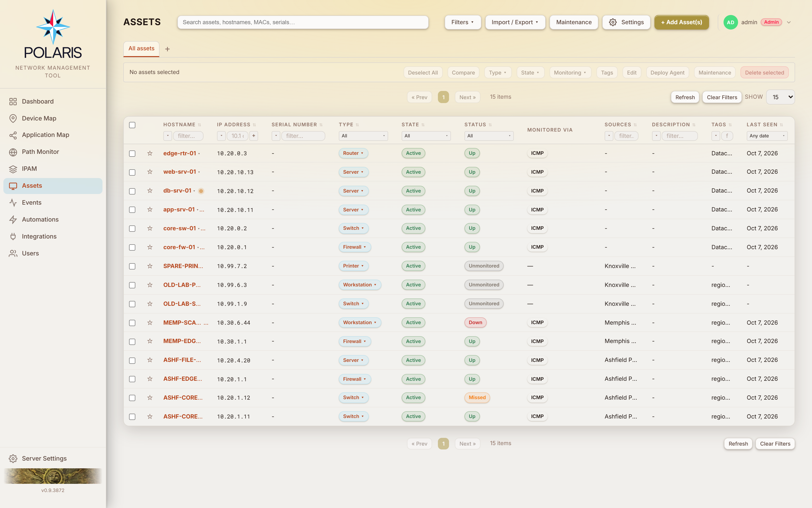The height and width of the screenshot is (508, 812).
Task: Click the AD user avatar
Action: pyautogui.click(x=731, y=22)
